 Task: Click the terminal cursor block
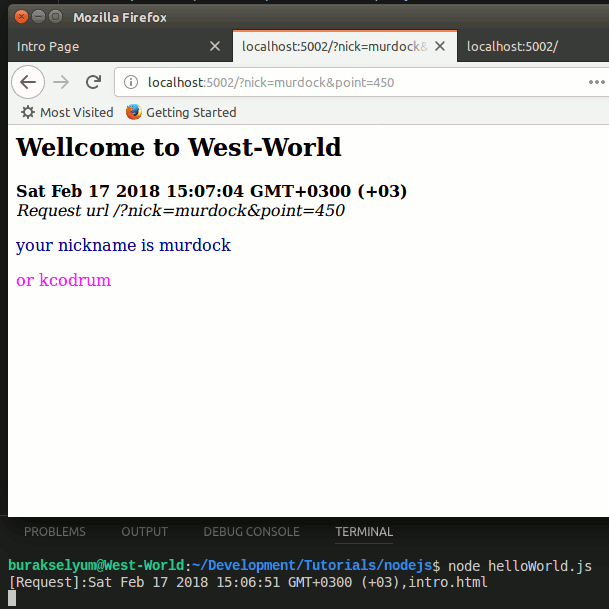pos(12,598)
